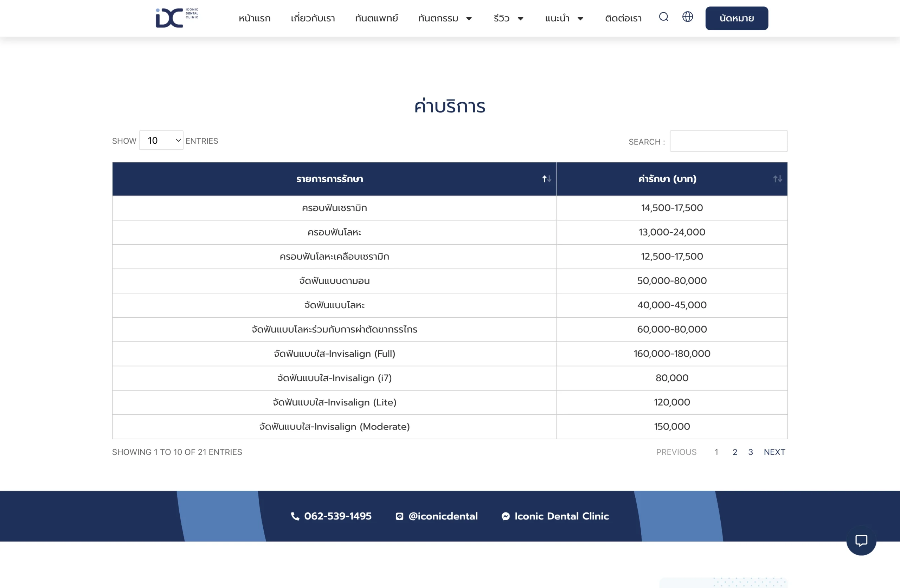Viewport: 900px width, 588px height.
Task: Click the globe language icon
Action: click(687, 17)
